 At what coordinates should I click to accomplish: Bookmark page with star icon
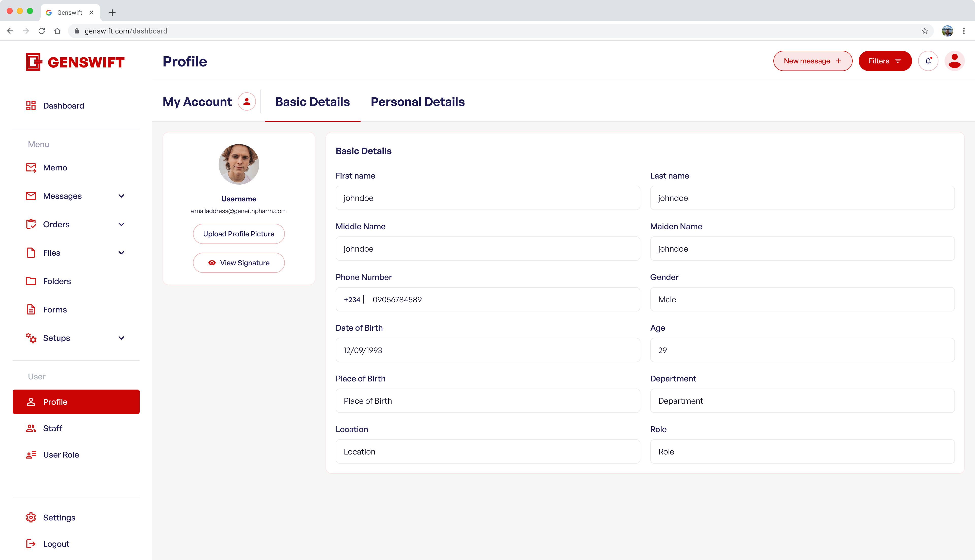tap(924, 31)
